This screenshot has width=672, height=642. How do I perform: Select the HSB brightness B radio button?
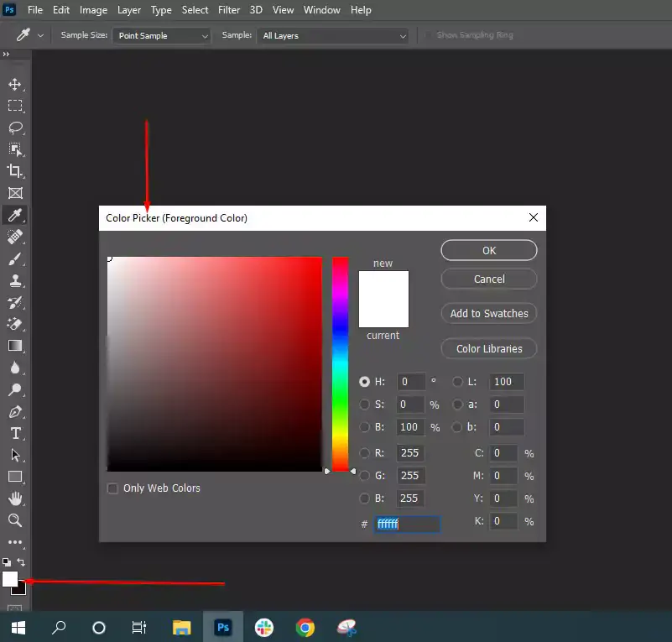tap(364, 427)
